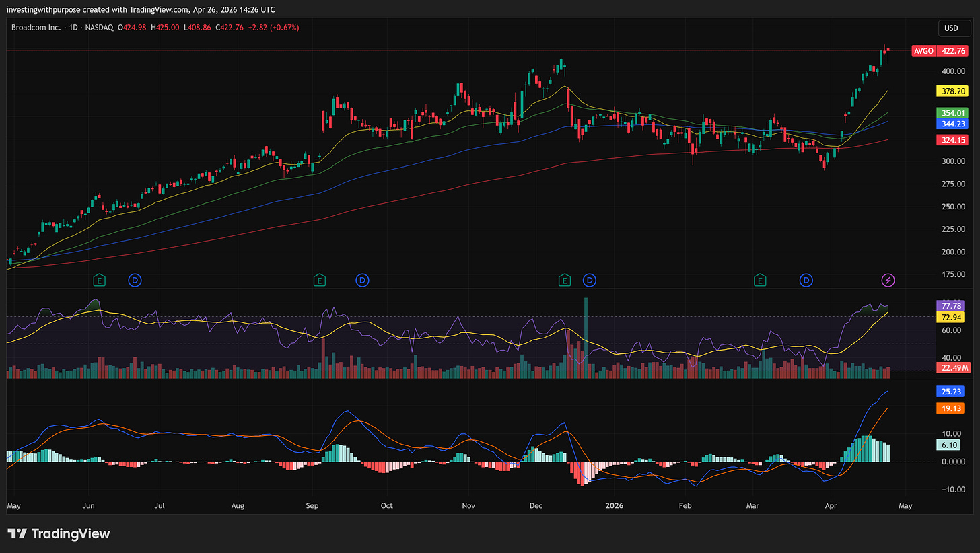Click the Jul label on the time axis
980x553 pixels.
pyautogui.click(x=160, y=505)
